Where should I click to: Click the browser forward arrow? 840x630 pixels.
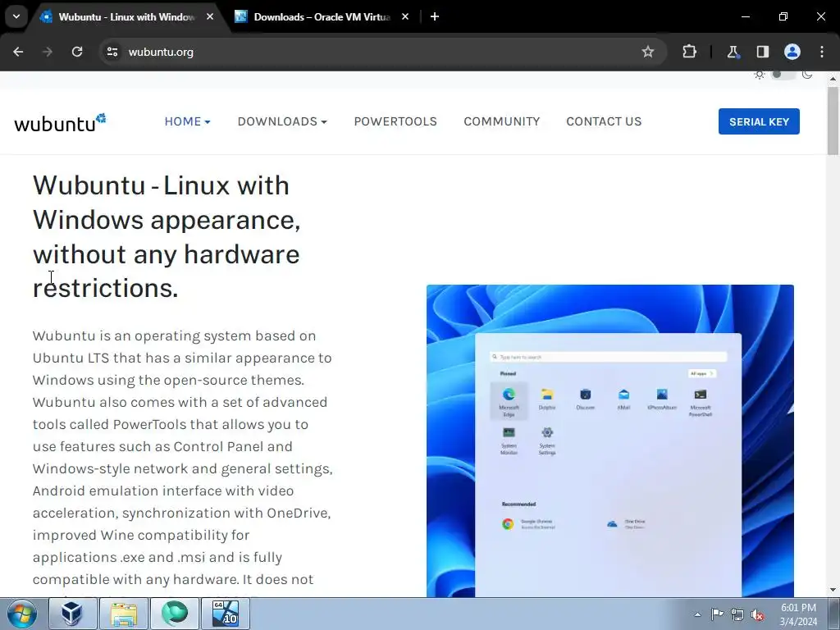(48, 52)
